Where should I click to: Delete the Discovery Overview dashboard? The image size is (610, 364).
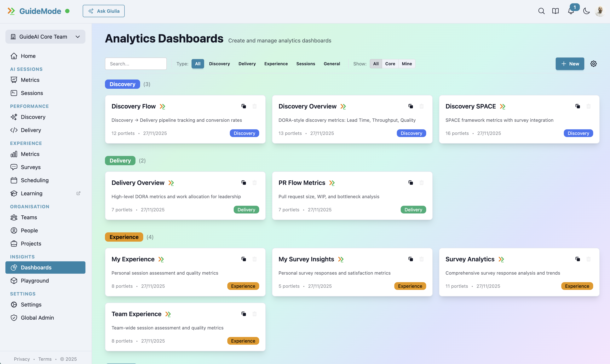(422, 106)
